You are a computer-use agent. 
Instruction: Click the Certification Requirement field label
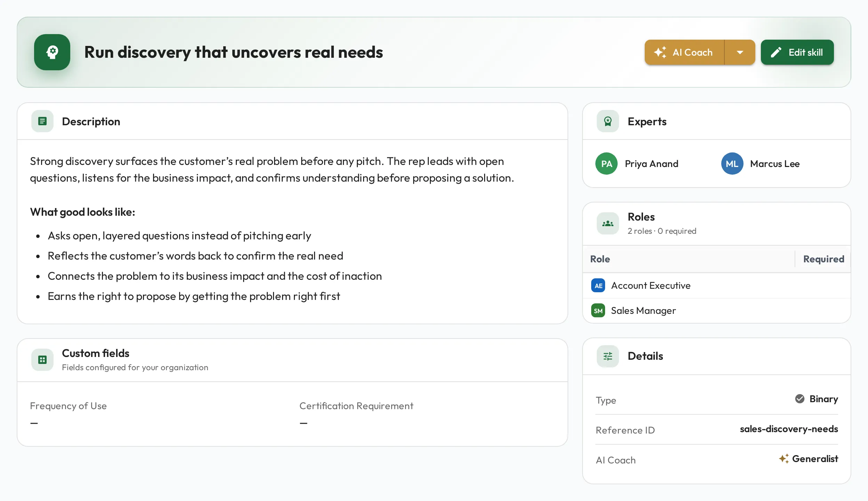point(356,406)
